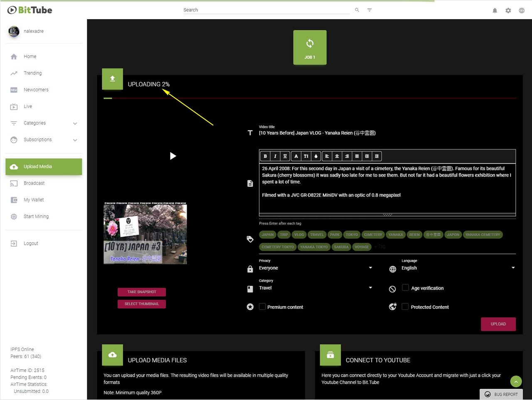Click the Connect to YouTube icon

[x=330, y=355]
